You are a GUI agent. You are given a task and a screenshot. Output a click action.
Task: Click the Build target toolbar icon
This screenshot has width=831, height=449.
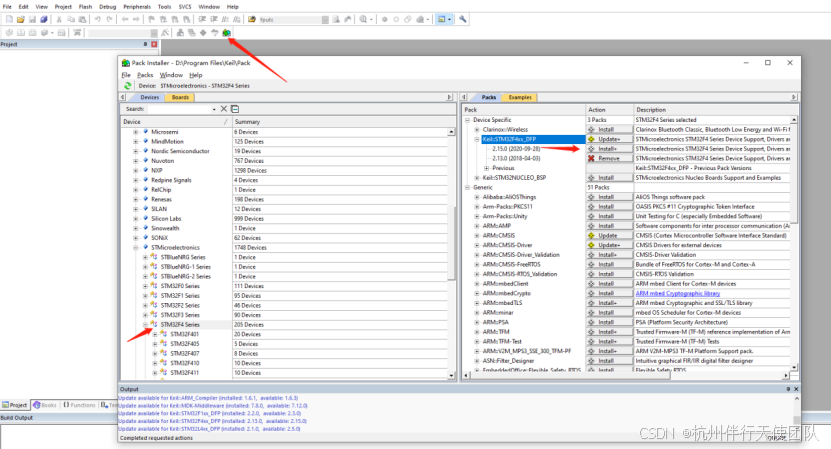pyautogui.click(x=21, y=33)
